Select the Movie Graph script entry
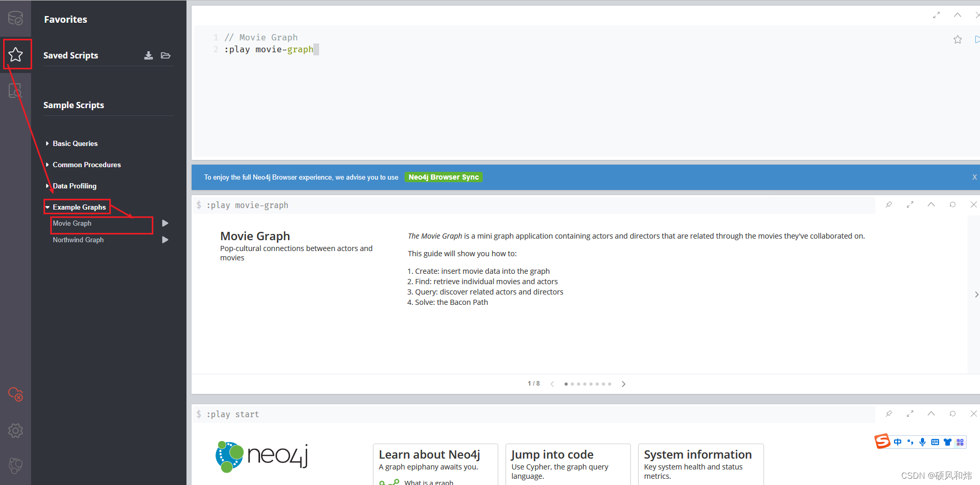This screenshot has height=485, width=980. (x=72, y=223)
